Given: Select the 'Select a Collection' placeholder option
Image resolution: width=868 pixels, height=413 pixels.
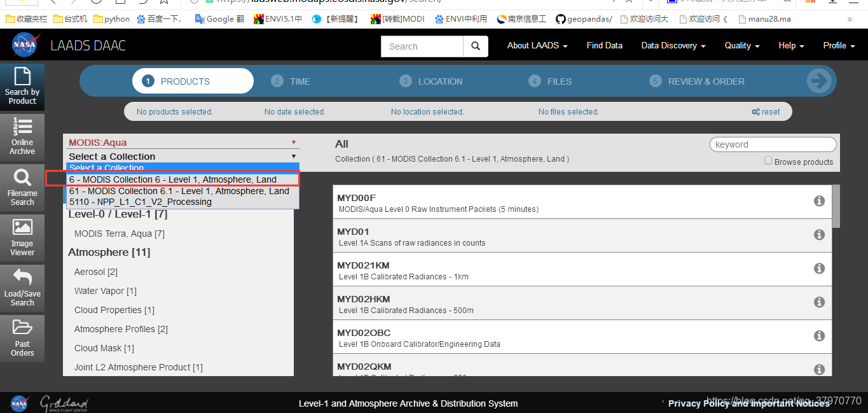Looking at the screenshot, I should tap(182, 168).
